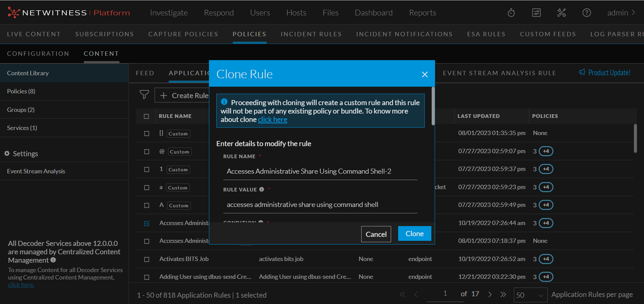Click the Rule Value info icon
Image resolution: width=644 pixels, height=304 pixels.
(x=262, y=189)
